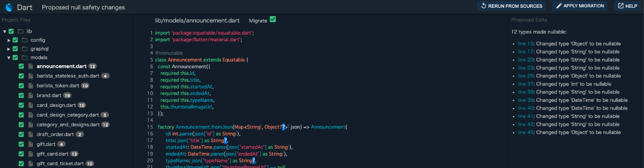Uncheck gift_card.dart checkbox
The width and height of the screenshot is (644, 168).
coord(21,154)
